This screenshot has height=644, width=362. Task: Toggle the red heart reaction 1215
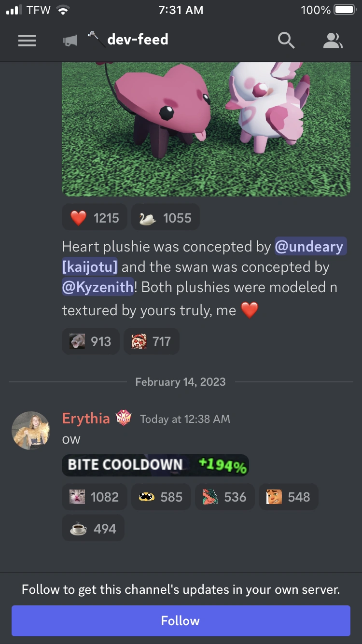click(x=95, y=218)
